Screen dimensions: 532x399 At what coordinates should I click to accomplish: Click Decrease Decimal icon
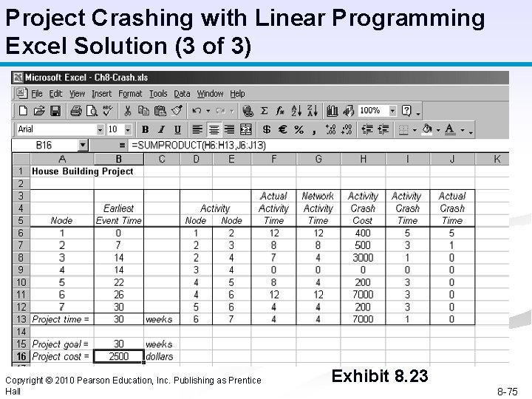pyautogui.click(x=347, y=129)
